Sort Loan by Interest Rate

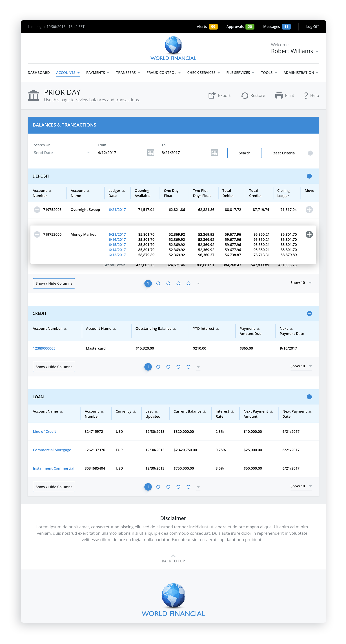(232, 412)
